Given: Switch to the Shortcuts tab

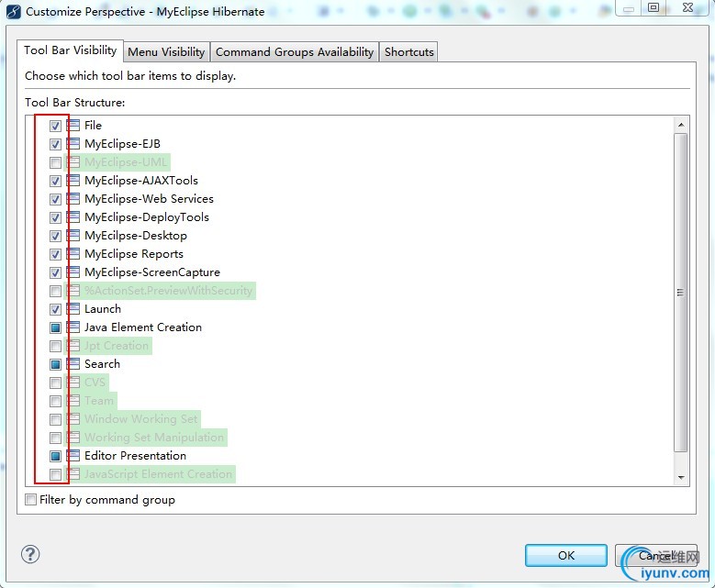Looking at the screenshot, I should pyautogui.click(x=409, y=52).
